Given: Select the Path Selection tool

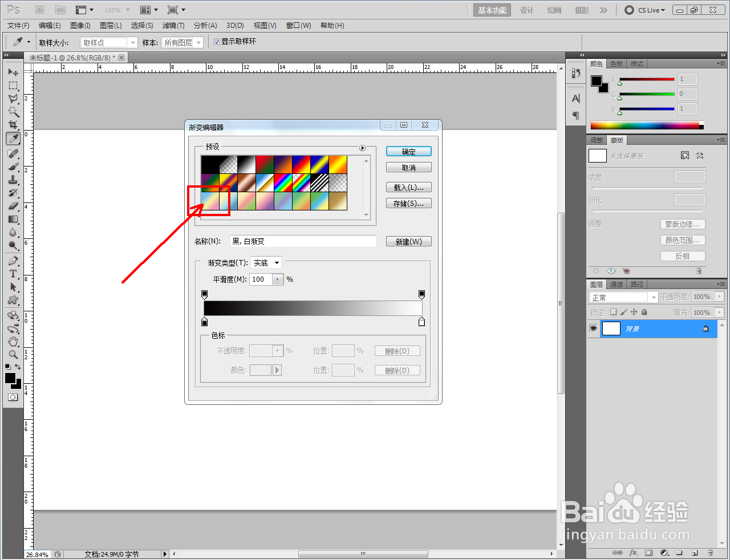Looking at the screenshot, I should [13, 287].
